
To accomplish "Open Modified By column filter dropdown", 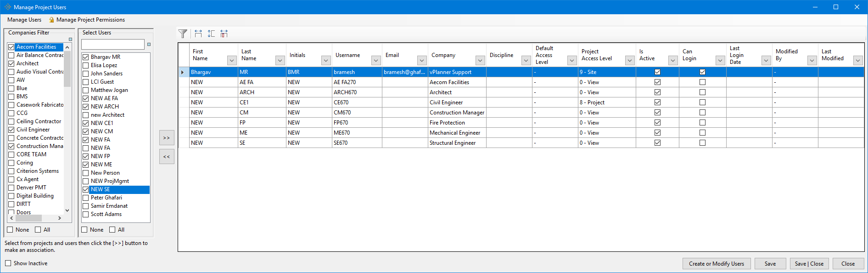I will point(812,60).
